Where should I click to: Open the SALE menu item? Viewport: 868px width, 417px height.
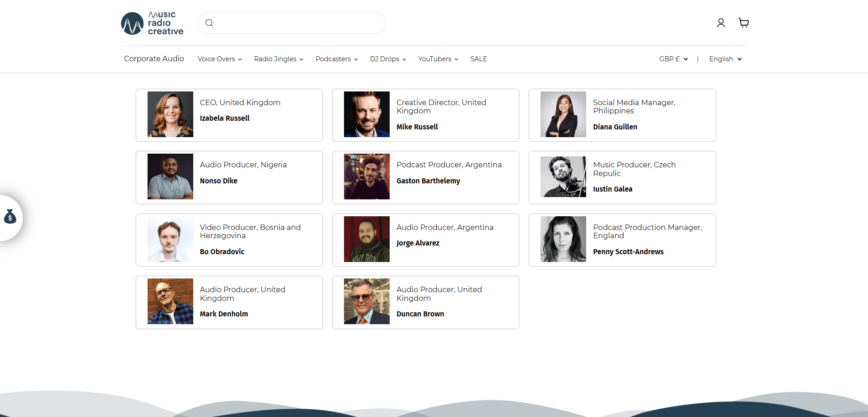(x=478, y=59)
